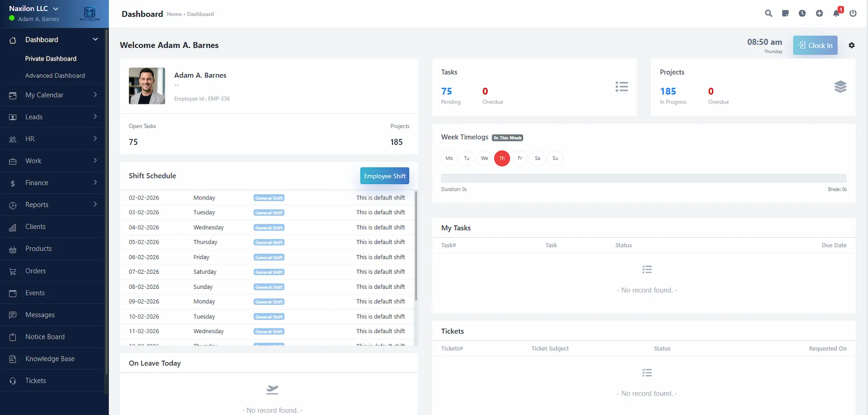Click the 0s This Week badge

tap(507, 138)
